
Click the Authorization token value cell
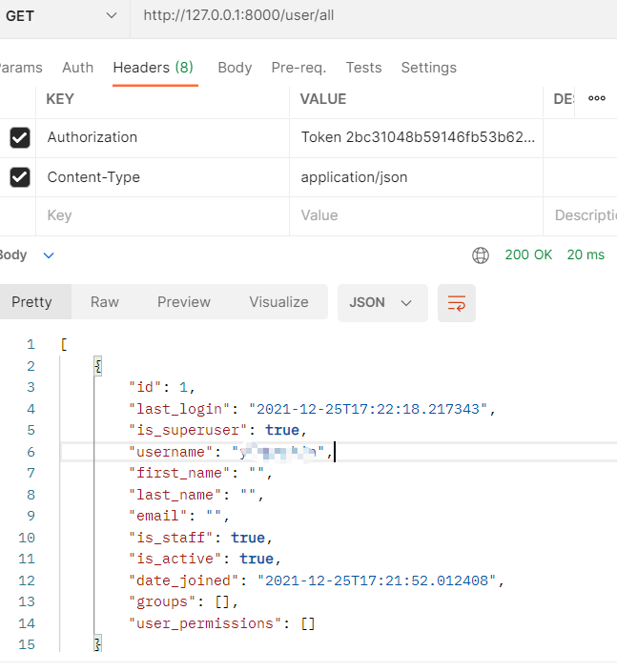point(417,137)
